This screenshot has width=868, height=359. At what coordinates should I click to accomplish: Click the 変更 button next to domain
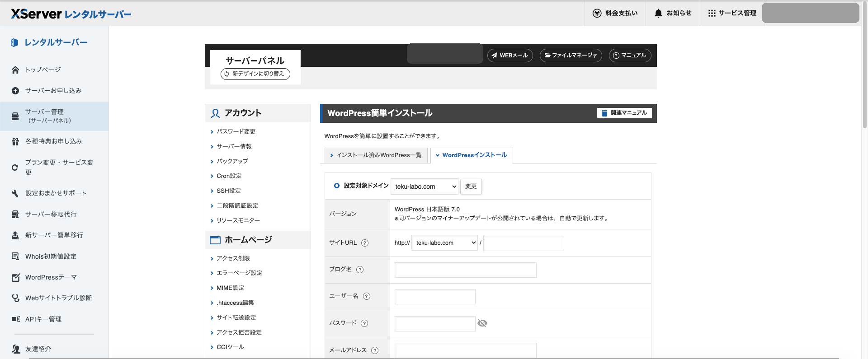click(x=471, y=186)
